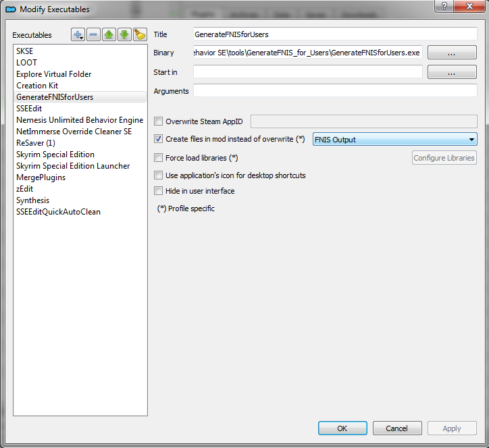Select Creation Kit executable
Screen dimensions: 489x448
[x=80, y=86]
